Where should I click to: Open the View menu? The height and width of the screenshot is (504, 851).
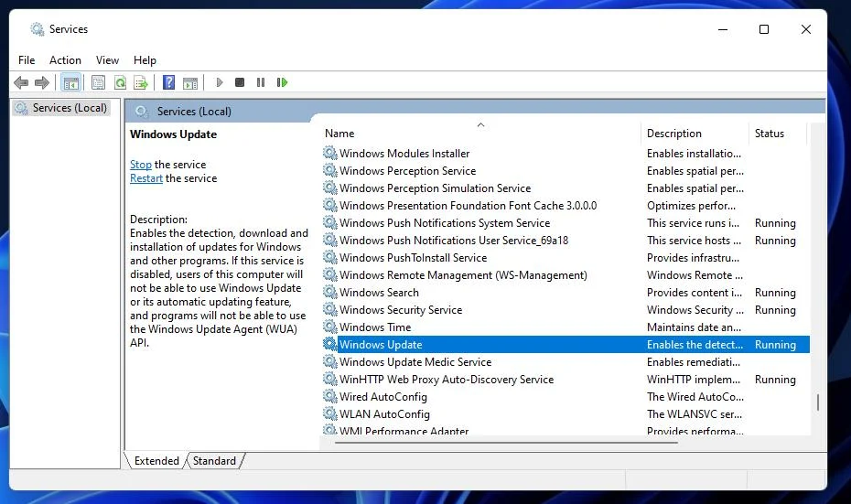click(x=107, y=60)
